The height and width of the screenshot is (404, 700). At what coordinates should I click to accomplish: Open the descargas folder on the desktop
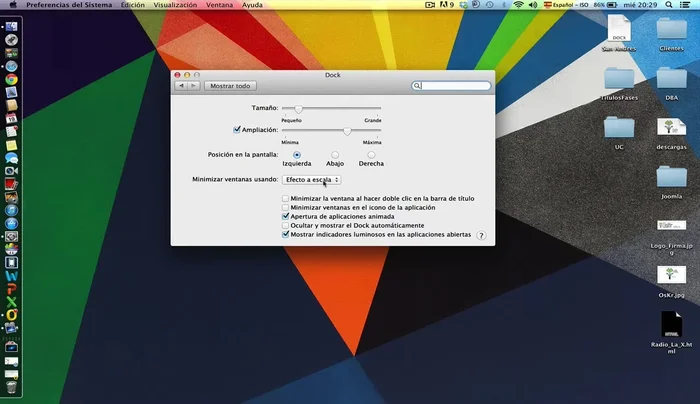click(671, 128)
